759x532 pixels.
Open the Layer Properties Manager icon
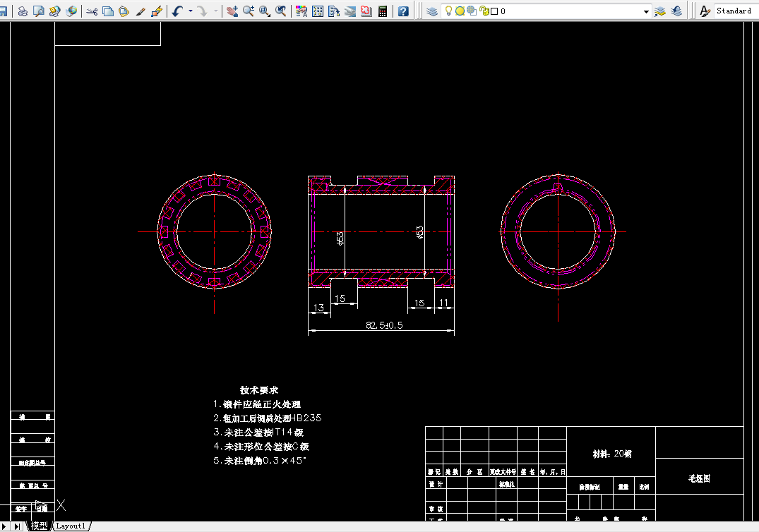(432, 11)
